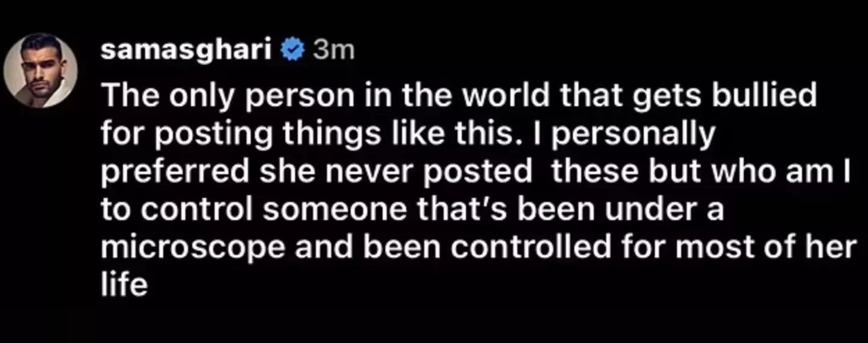Screen dimensions: 868x343
Task: Click the blue verified badge icon
Action: click(294, 51)
